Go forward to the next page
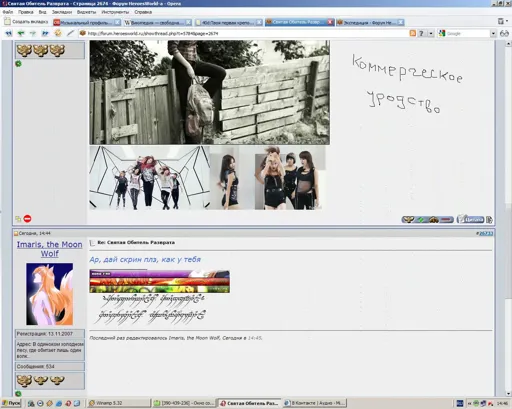 33,33
